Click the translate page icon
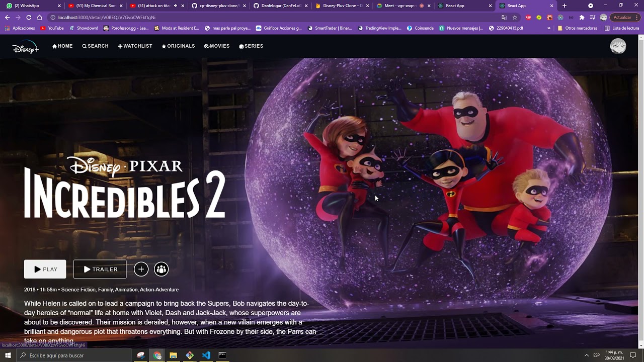644x362 pixels. (x=504, y=17)
